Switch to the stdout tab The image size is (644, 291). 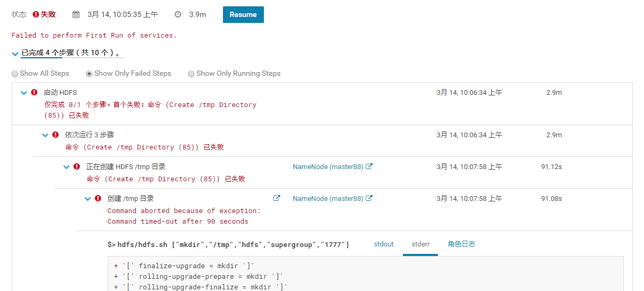[384, 244]
